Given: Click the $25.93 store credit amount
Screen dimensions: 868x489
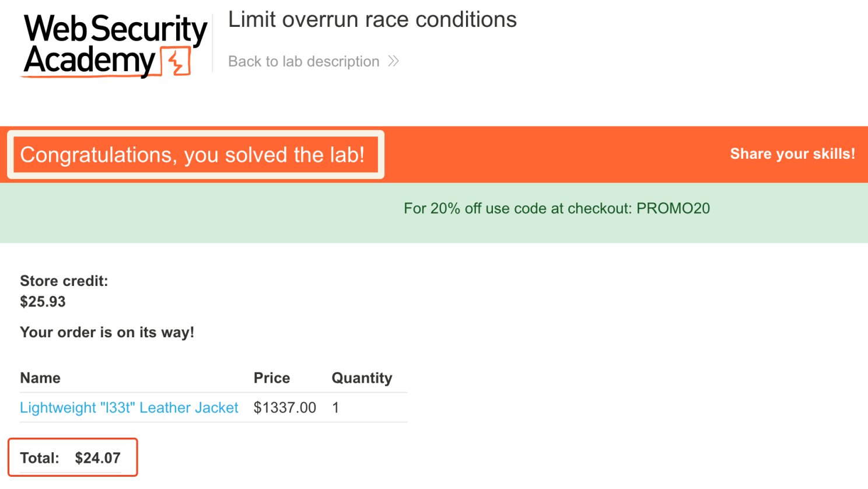Looking at the screenshot, I should [43, 302].
